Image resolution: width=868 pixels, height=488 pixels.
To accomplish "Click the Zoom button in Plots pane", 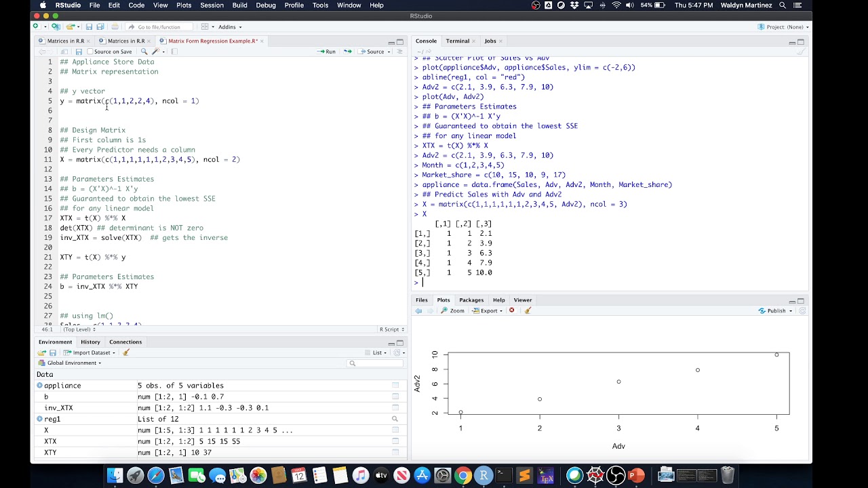I will click(x=453, y=310).
